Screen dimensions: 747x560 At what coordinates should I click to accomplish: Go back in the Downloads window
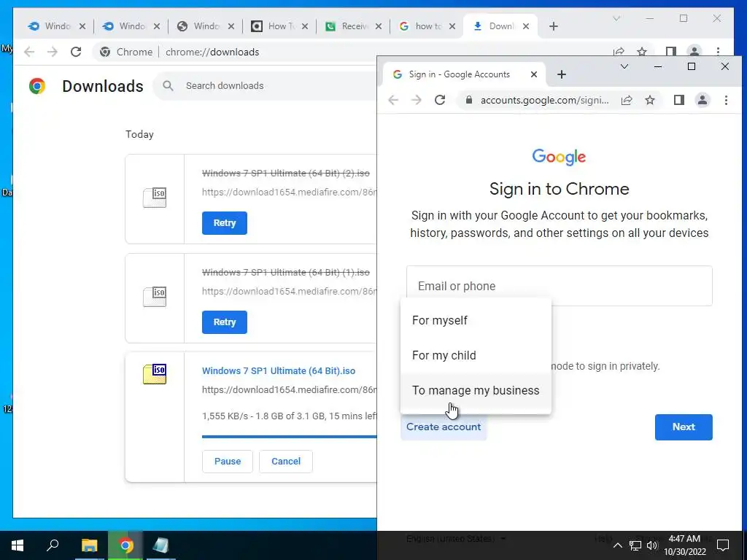pos(29,52)
